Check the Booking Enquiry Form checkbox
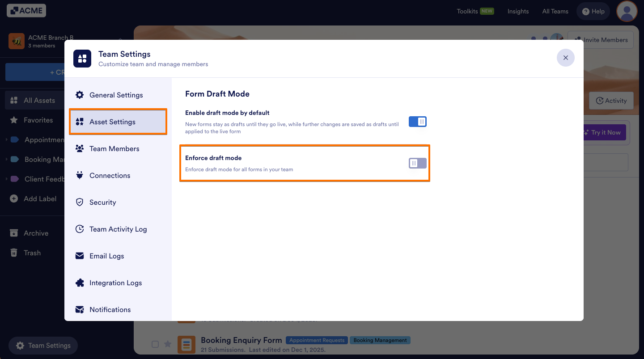 pos(155,344)
